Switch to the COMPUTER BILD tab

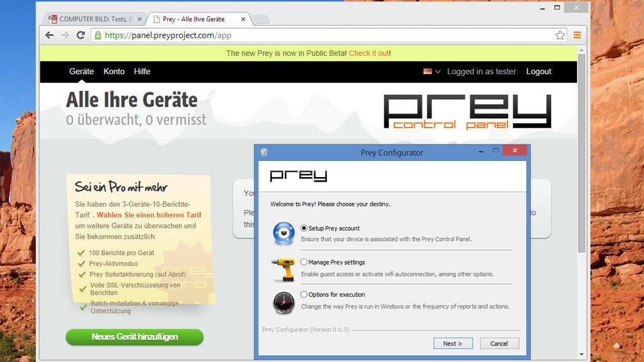pyautogui.click(x=95, y=19)
